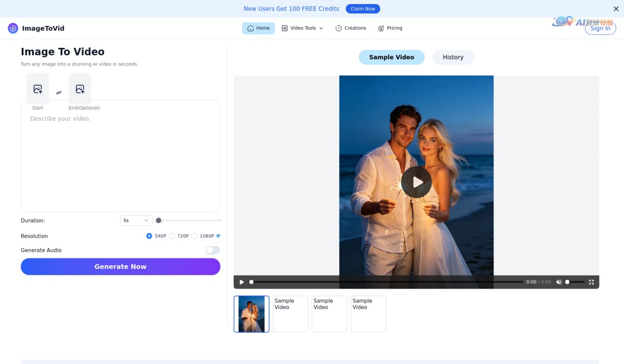Click the video progress seek bar
Image resolution: width=624 pixels, height=364 pixels.
pos(387,282)
